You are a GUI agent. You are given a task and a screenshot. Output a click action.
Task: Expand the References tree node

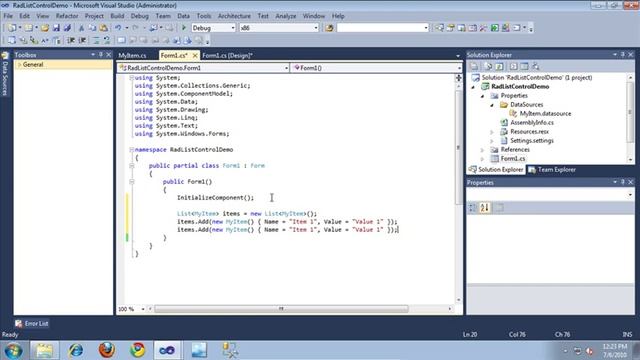482,150
